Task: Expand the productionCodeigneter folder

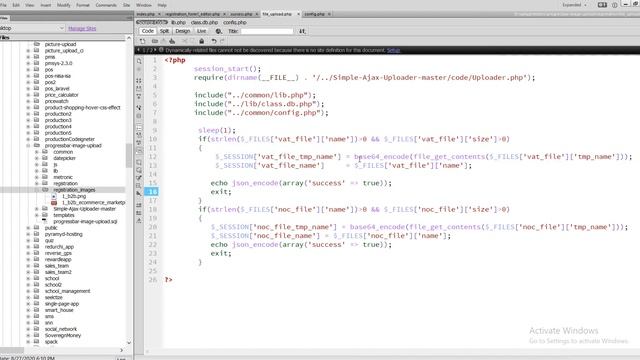Action: pyautogui.click(x=28, y=139)
